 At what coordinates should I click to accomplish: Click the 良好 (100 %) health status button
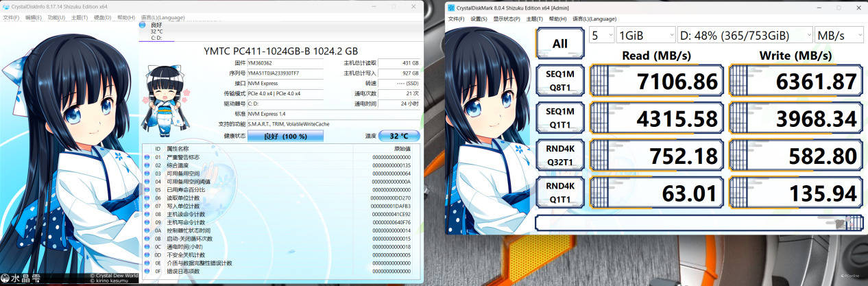285,136
